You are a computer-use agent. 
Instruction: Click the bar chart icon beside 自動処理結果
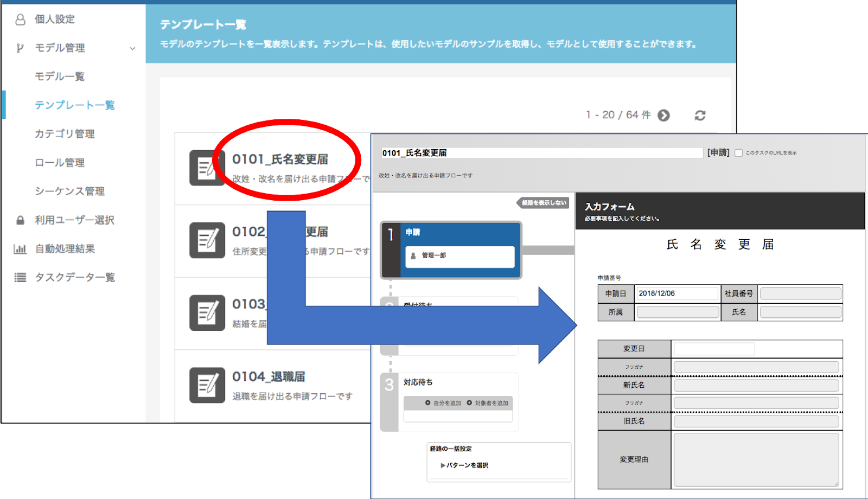pos(20,249)
